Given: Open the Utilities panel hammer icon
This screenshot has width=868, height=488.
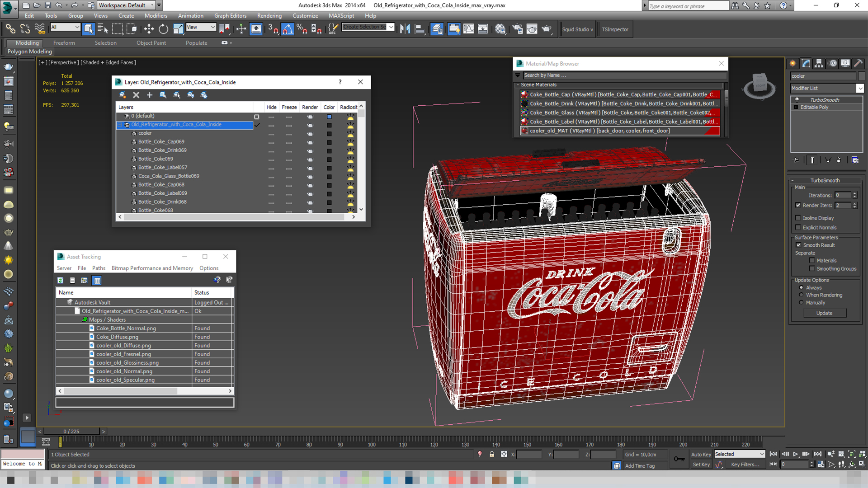Looking at the screenshot, I should [x=859, y=63].
